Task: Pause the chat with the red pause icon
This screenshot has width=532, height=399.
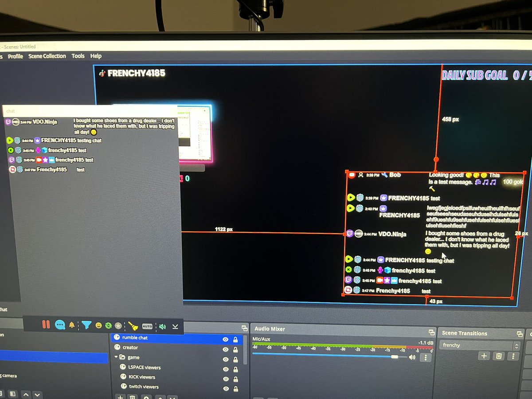Action: coord(46,325)
